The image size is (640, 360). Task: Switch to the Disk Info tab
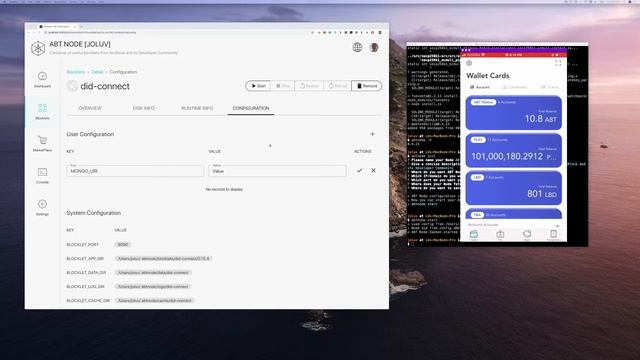coord(143,108)
